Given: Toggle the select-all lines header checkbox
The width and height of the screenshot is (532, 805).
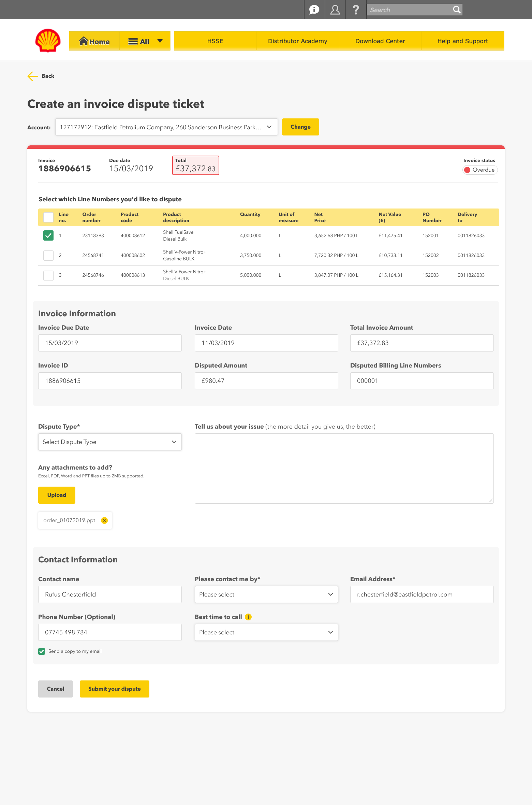Looking at the screenshot, I should click(48, 217).
